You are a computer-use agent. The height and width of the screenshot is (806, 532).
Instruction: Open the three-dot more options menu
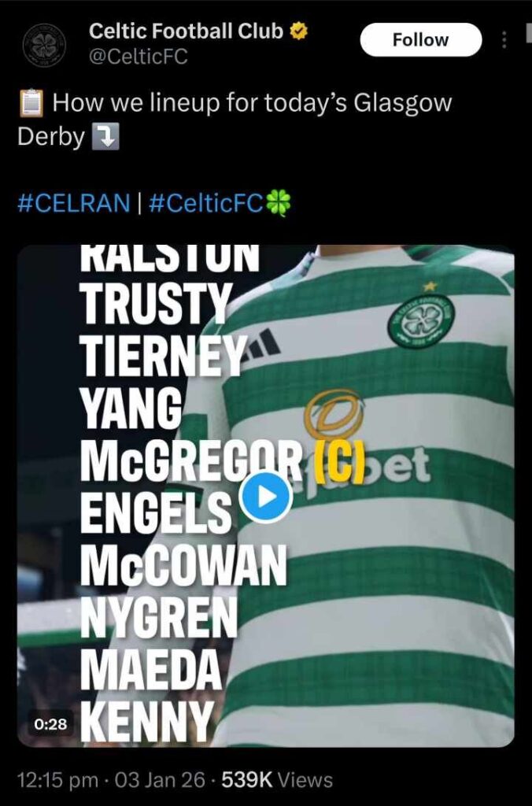pyautogui.click(x=504, y=40)
